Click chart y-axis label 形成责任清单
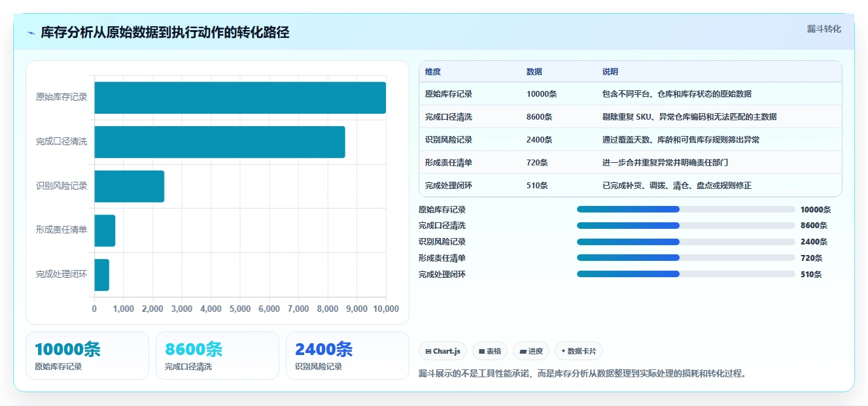This screenshot has width=868, height=406. (x=61, y=230)
